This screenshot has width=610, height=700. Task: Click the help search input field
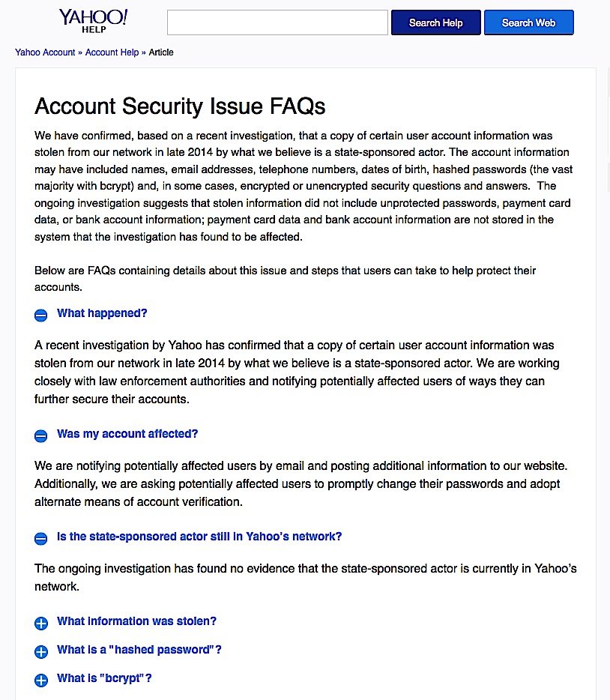pyautogui.click(x=277, y=22)
